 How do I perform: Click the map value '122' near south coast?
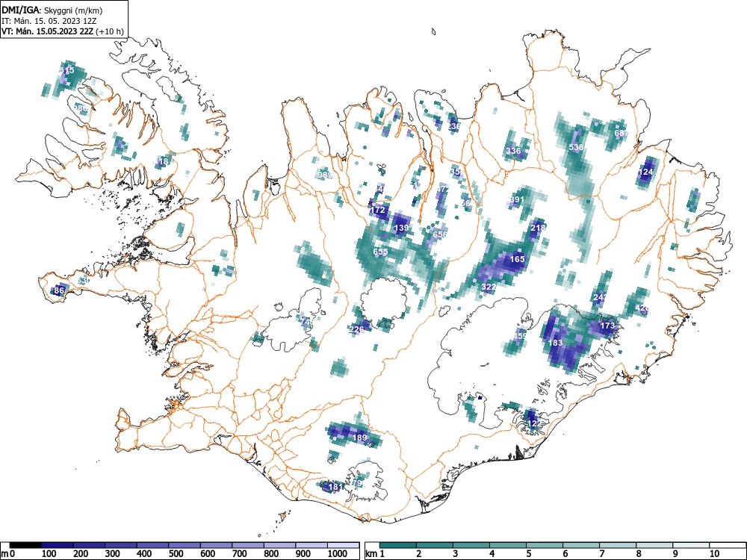pos(535,423)
